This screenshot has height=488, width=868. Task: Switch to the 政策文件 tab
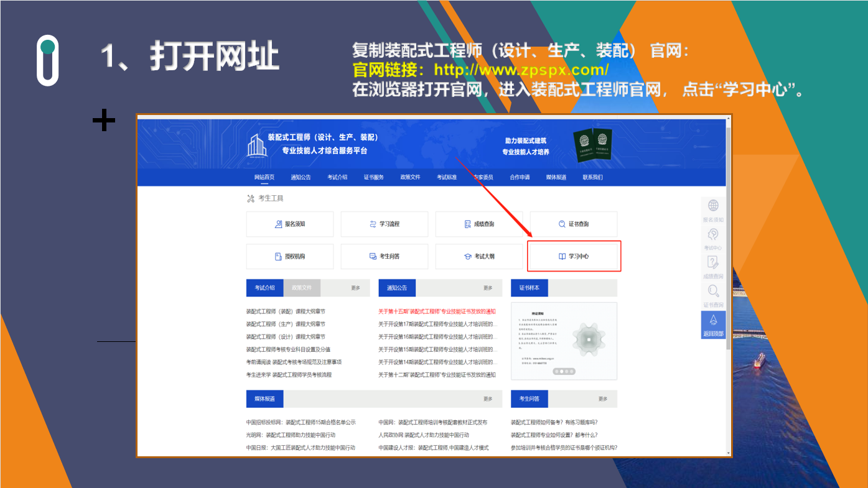point(302,288)
